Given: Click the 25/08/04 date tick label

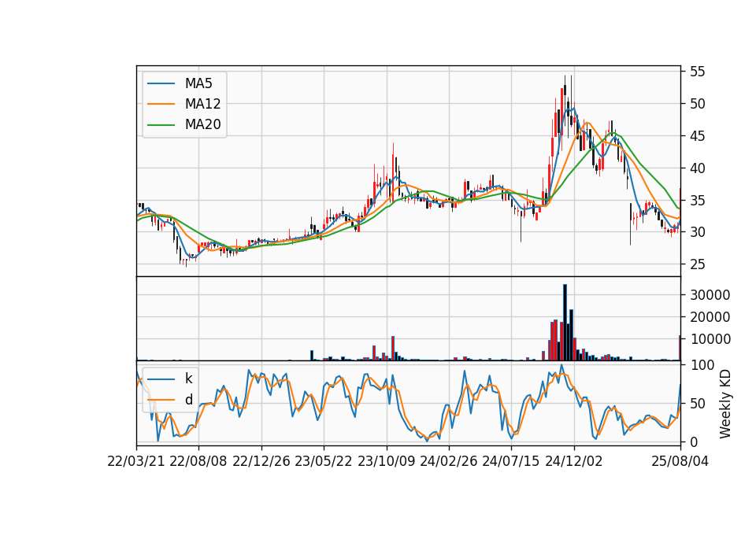Looking at the screenshot, I should point(680,461).
